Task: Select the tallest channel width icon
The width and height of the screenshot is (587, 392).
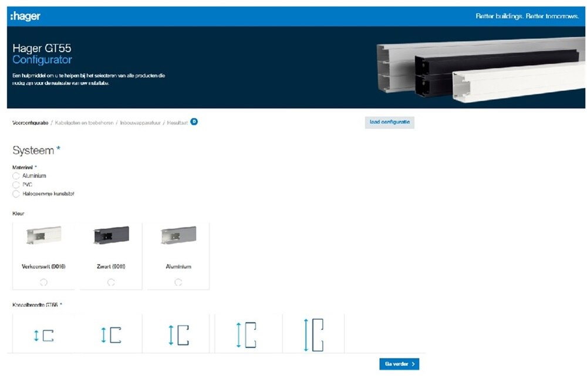Action: point(313,334)
